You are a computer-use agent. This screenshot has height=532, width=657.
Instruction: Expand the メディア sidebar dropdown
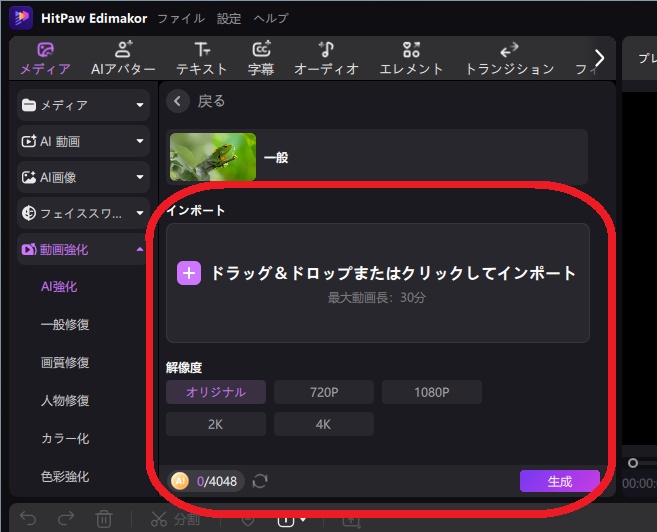click(83, 105)
